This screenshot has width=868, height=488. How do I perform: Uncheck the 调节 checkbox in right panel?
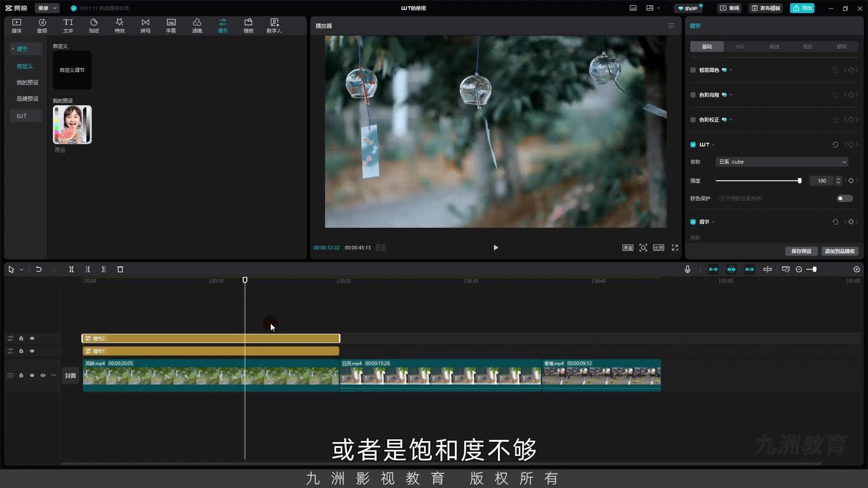[x=693, y=222]
